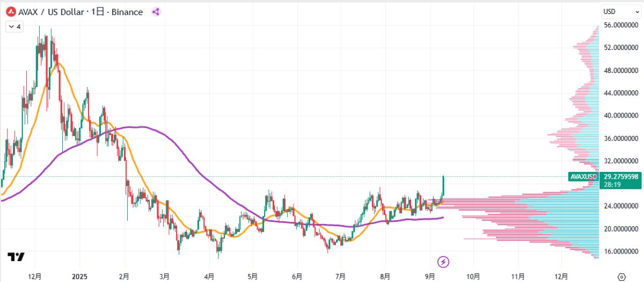Click the 2025 label on time axis
Viewport: 644px width, 282px height.
(79, 277)
